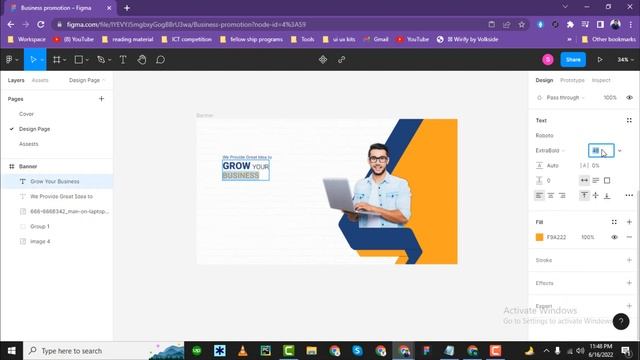
Task: Set vertical align middle
Action: 596,196
